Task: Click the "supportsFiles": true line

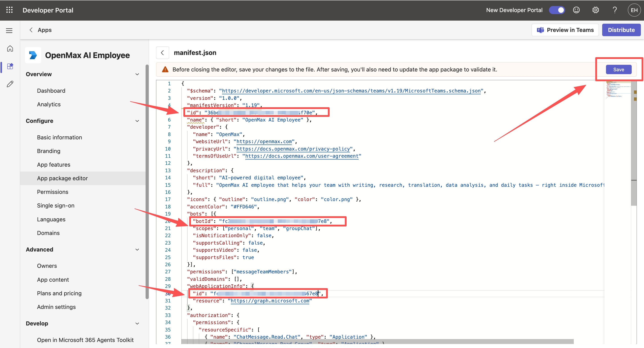Action: point(223,257)
